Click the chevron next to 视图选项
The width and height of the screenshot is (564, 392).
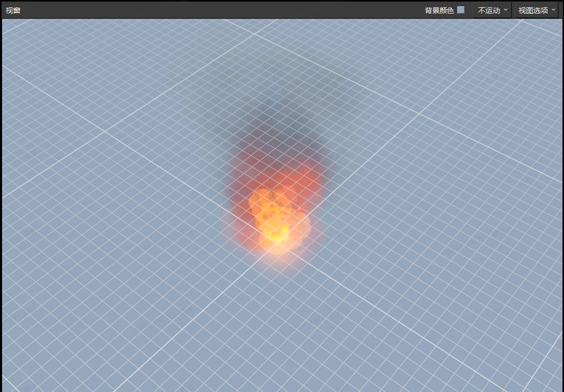(x=553, y=10)
